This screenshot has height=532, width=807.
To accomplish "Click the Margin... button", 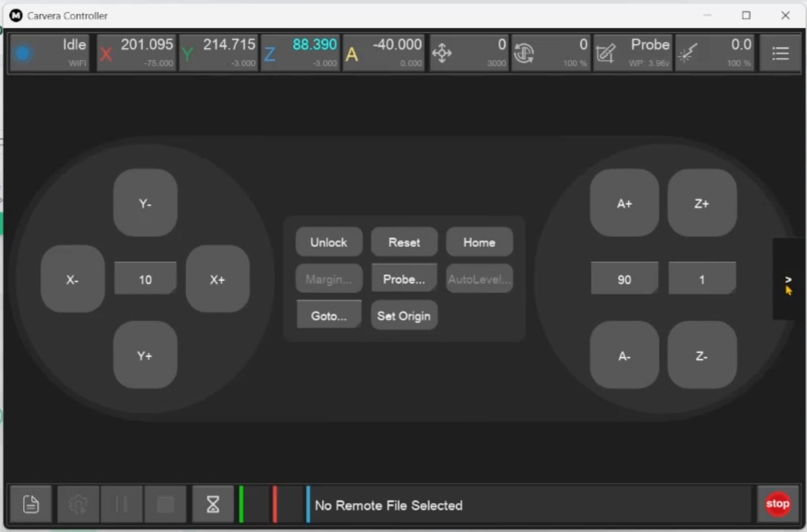I will click(x=329, y=279).
